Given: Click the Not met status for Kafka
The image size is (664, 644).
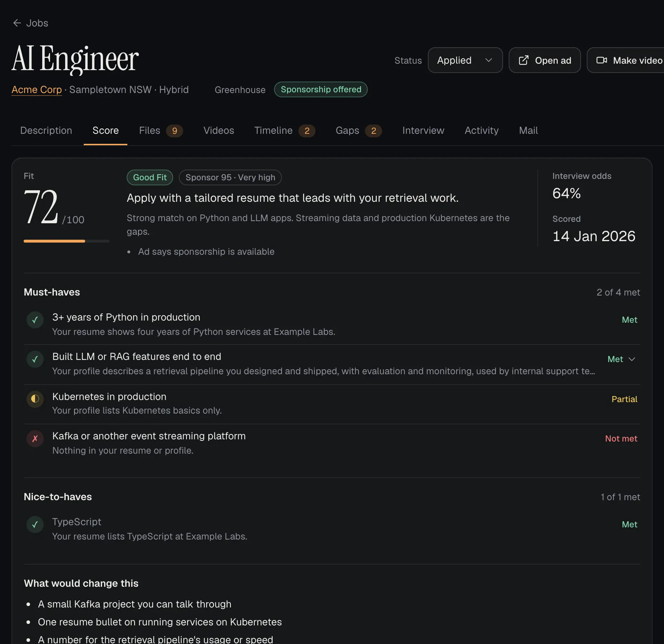Looking at the screenshot, I should tap(621, 439).
